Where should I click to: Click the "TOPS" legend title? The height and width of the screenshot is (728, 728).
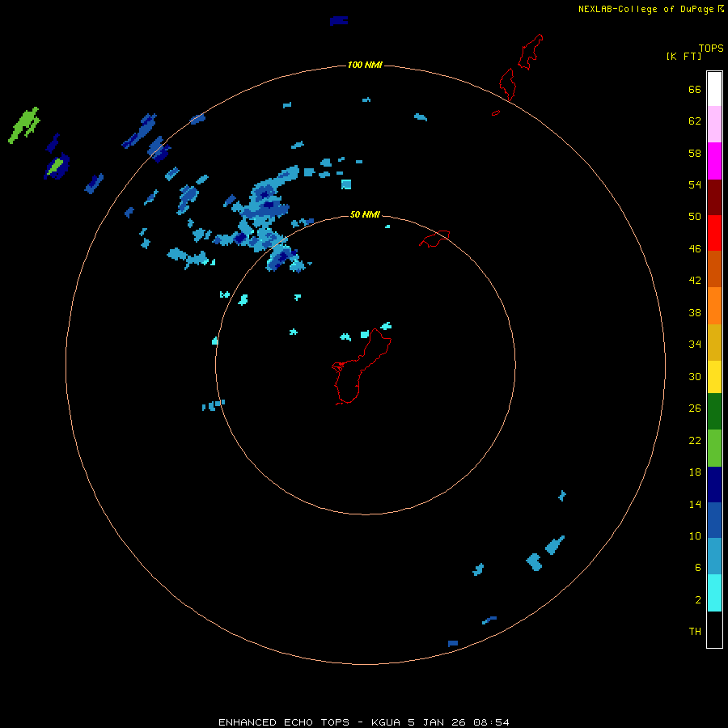click(x=711, y=49)
